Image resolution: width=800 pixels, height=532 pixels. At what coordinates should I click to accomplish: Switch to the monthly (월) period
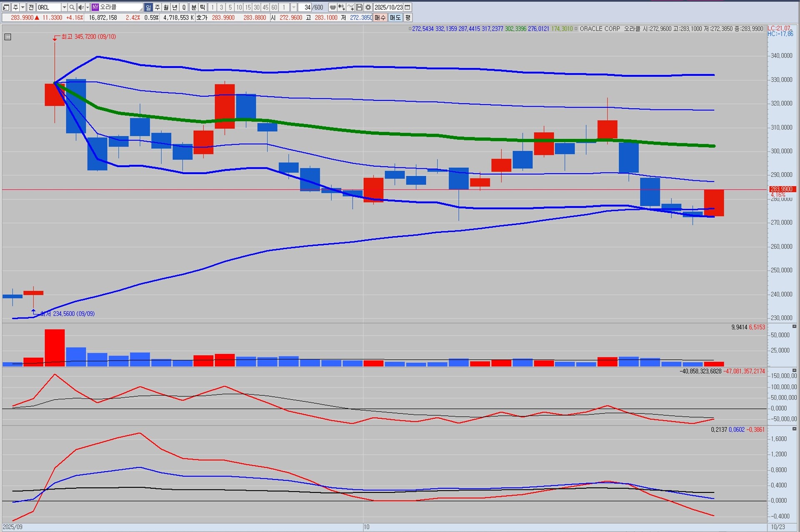pos(166,7)
